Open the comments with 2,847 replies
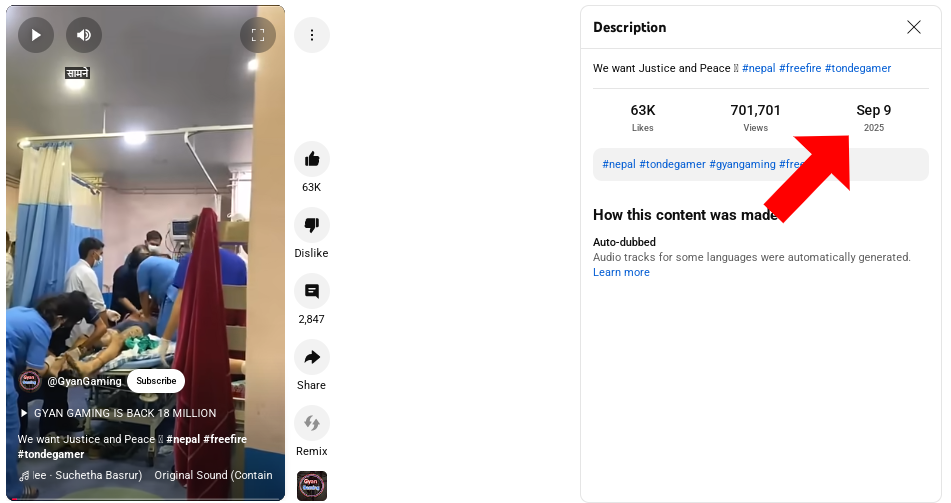951x503 pixels. [x=312, y=291]
